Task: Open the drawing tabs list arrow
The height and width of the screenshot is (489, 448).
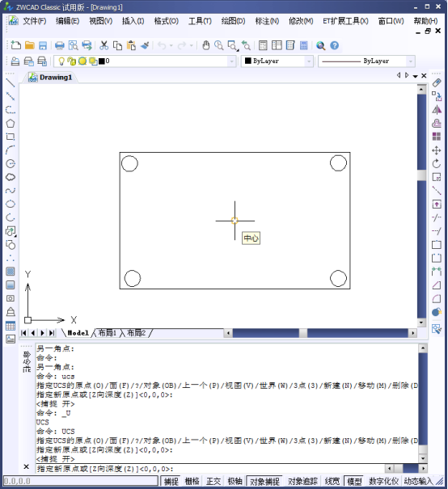Action: pos(415,76)
